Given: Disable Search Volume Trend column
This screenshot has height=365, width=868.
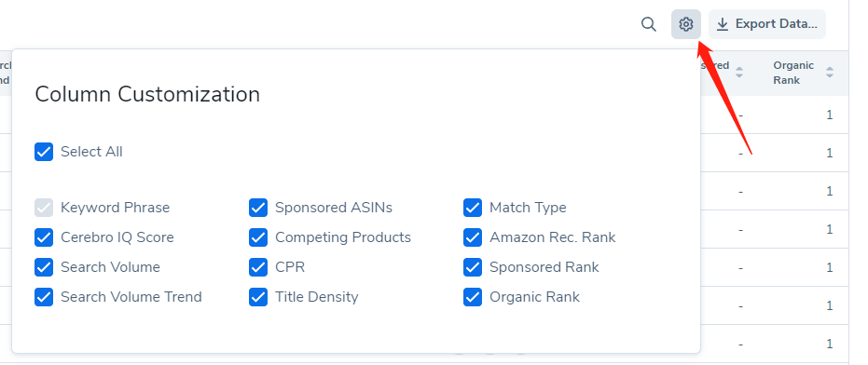Looking at the screenshot, I should [x=44, y=297].
